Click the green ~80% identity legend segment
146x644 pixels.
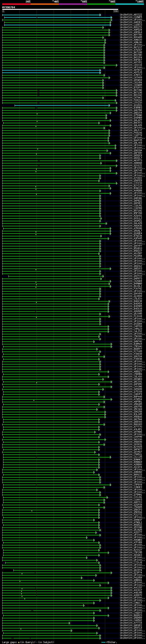(x=101, y=4)
